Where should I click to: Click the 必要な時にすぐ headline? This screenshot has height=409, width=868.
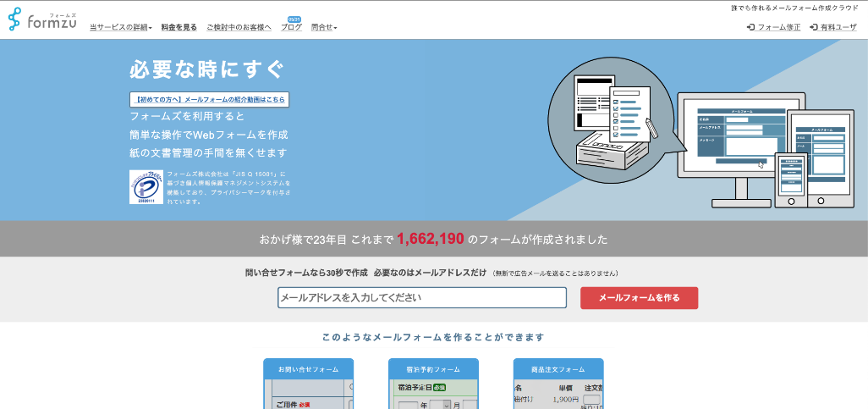[x=206, y=70]
